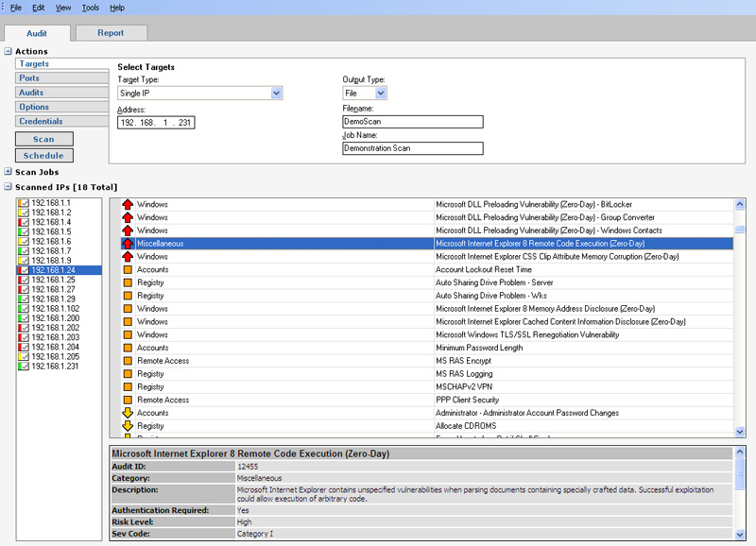Click orange icon for Minimum Password Length
Viewport: 756px width, 546px height.
pyautogui.click(x=128, y=348)
